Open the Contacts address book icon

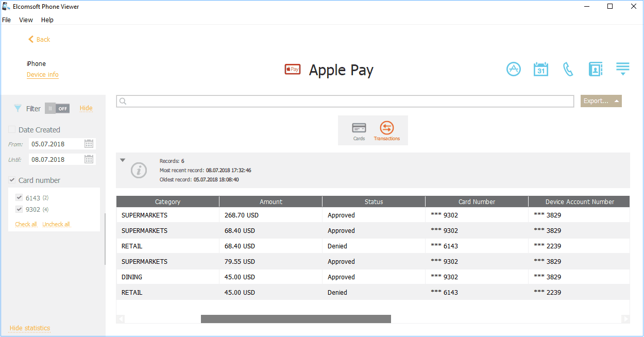pyautogui.click(x=596, y=69)
